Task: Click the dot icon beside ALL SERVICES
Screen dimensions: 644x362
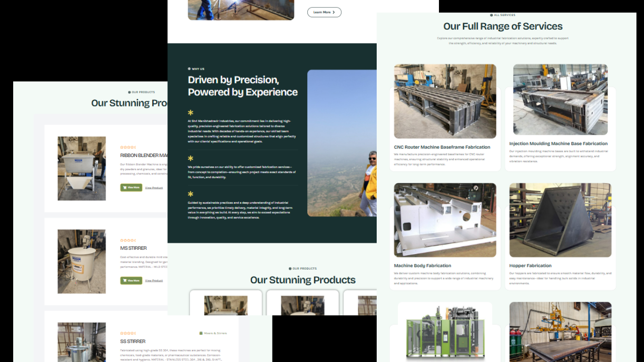Action: pyautogui.click(x=491, y=15)
